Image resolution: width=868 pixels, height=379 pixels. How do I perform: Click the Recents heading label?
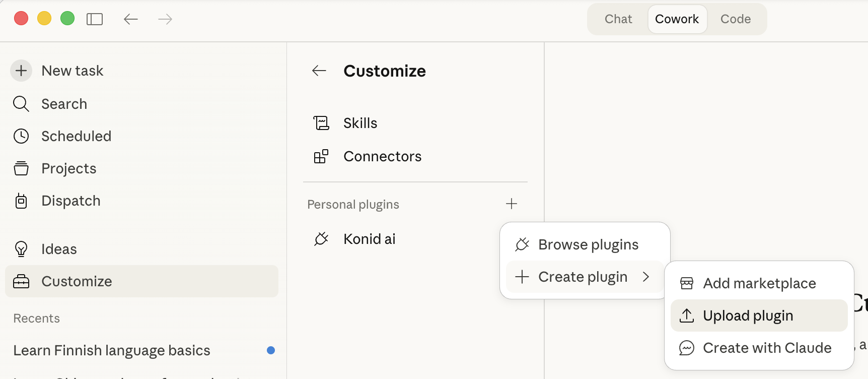[x=37, y=319]
